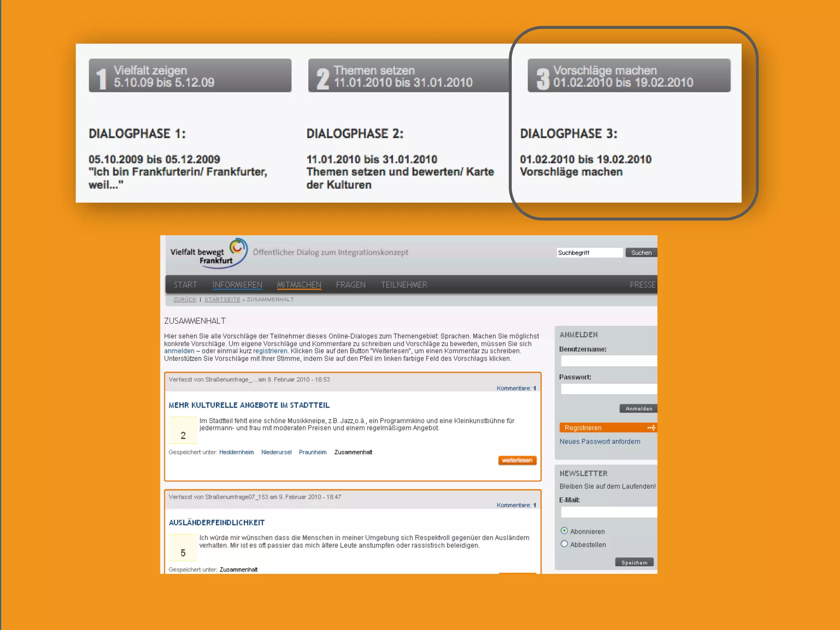Click the Vielfalt bewegt Frankfurt logo
Image resolution: width=840 pixels, height=630 pixels.
[208, 254]
